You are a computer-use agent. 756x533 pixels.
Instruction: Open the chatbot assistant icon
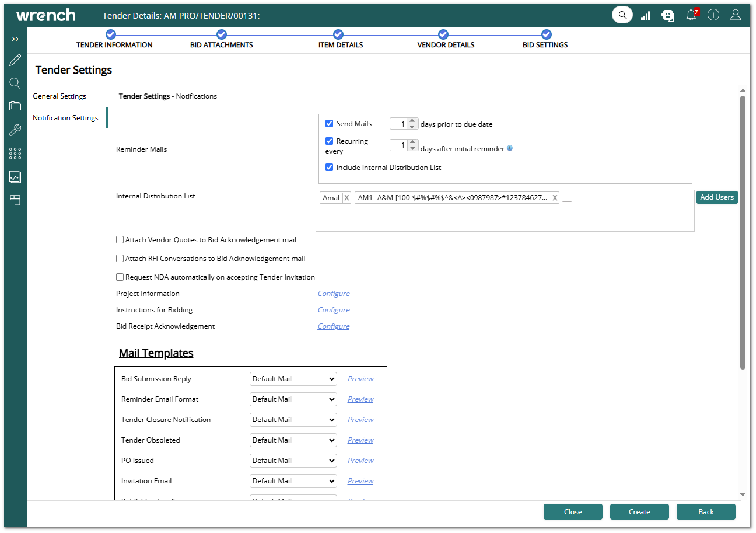point(668,16)
